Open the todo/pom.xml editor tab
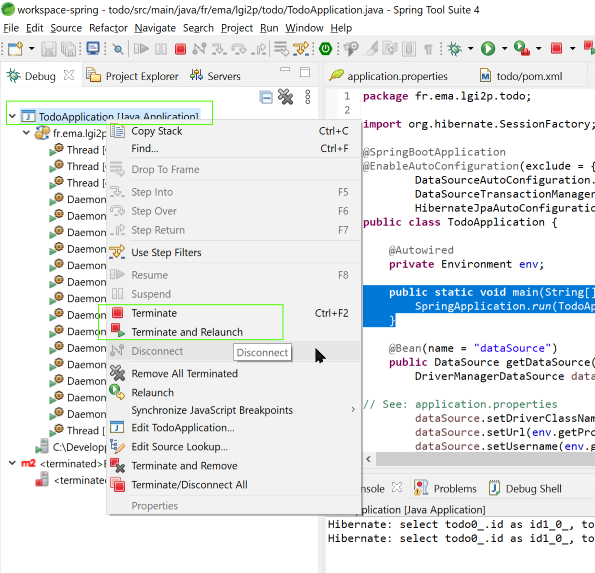 point(521,76)
